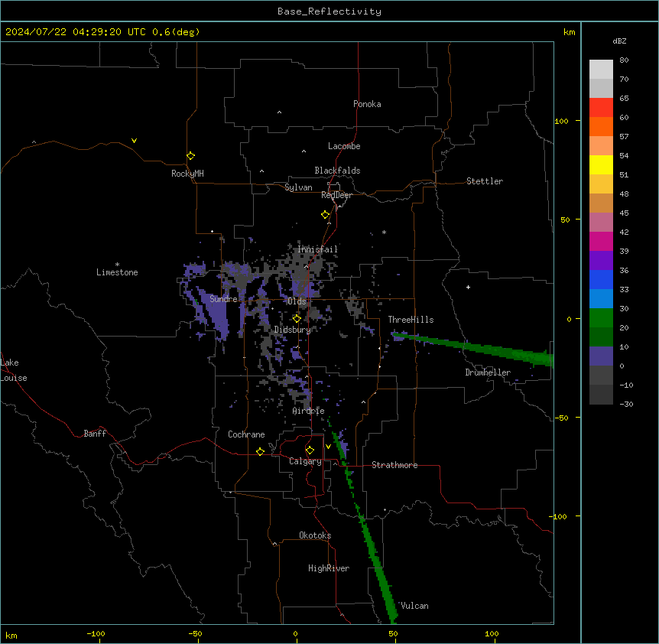Click the white plus marker north of Drumheller
This screenshot has width=659, height=644.
[468, 287]
